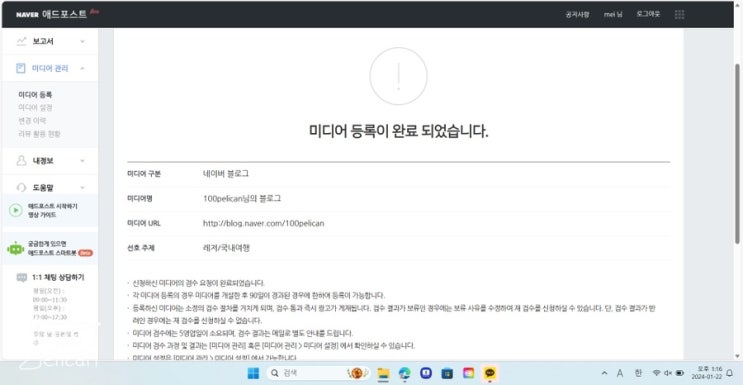Open KakaoTalk from taskbar

(x=489, y=373)
